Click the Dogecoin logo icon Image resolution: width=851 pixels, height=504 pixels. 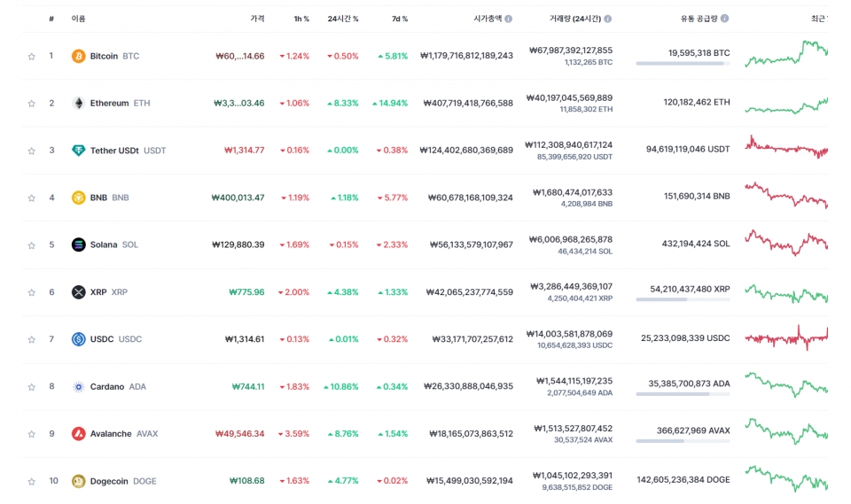(x=78, y=481)
